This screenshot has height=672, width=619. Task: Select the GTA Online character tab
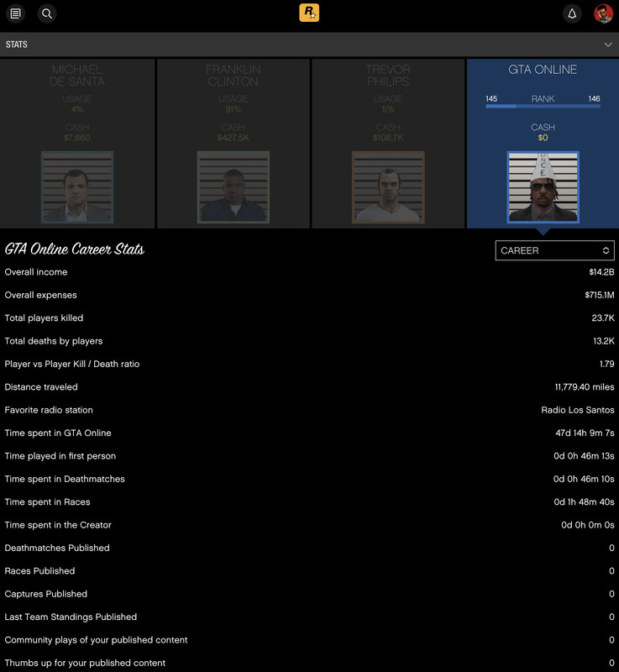click(543, 144)
